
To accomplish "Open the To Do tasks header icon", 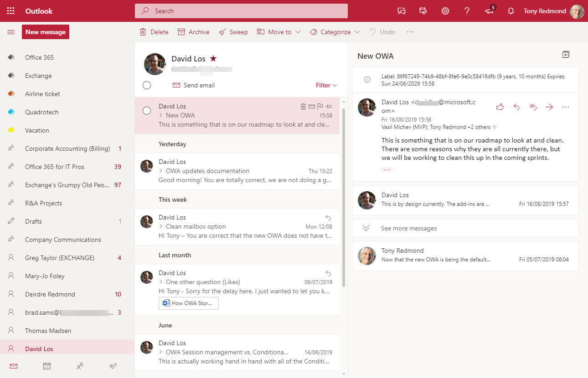I will pyautogui.click(x=423, y=11).
